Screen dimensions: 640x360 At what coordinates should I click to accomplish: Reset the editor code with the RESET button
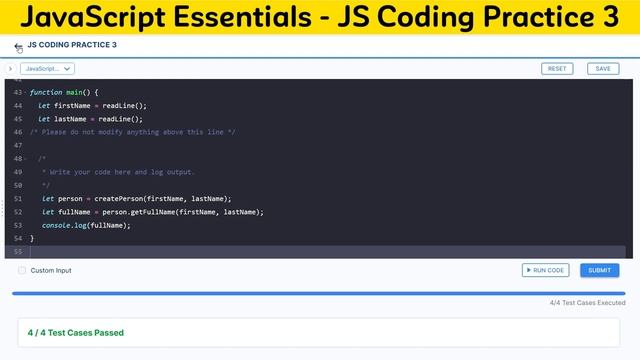pos(557,69)
